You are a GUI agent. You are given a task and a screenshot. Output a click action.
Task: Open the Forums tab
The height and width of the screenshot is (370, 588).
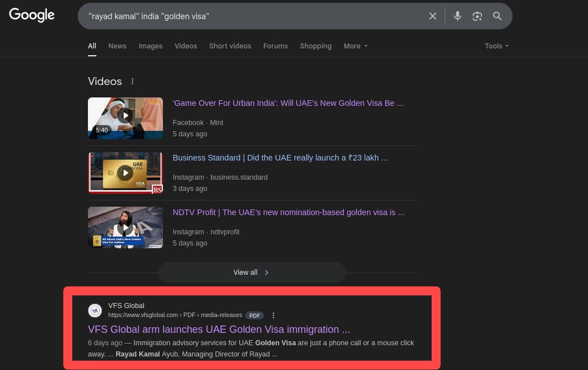[x=275, y=46]
